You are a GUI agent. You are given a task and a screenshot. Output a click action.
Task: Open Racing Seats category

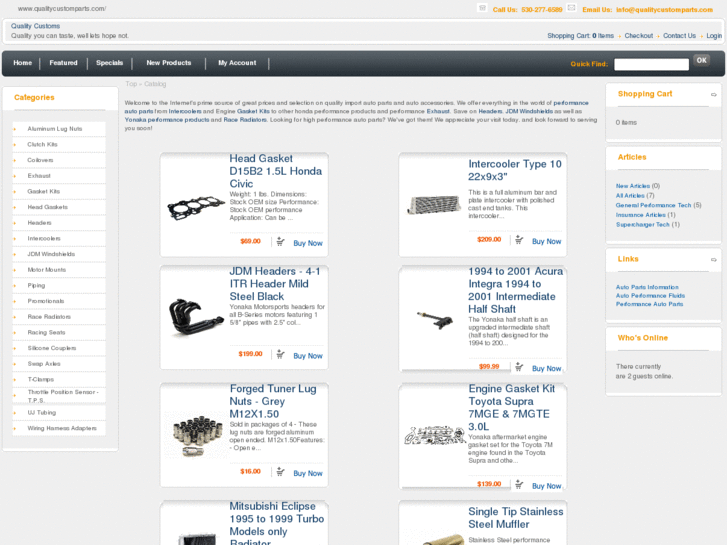(46, 333)
